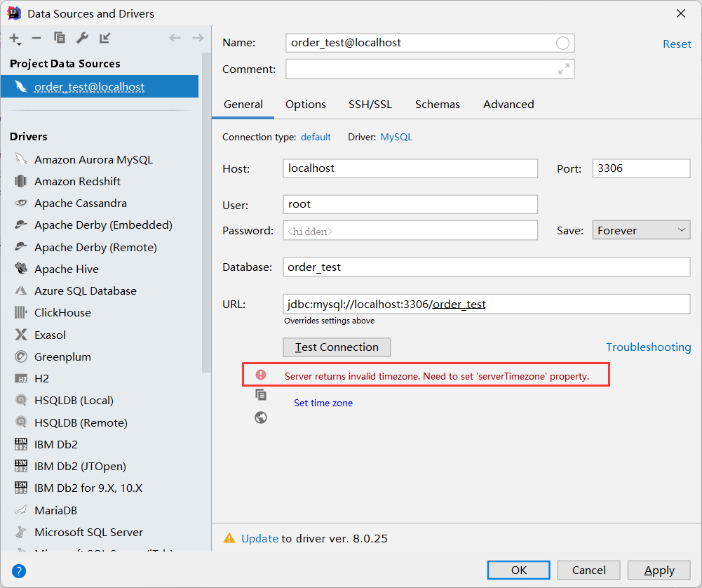
Task: Open the Advanced tab
Action: click(x=508, y=105)
